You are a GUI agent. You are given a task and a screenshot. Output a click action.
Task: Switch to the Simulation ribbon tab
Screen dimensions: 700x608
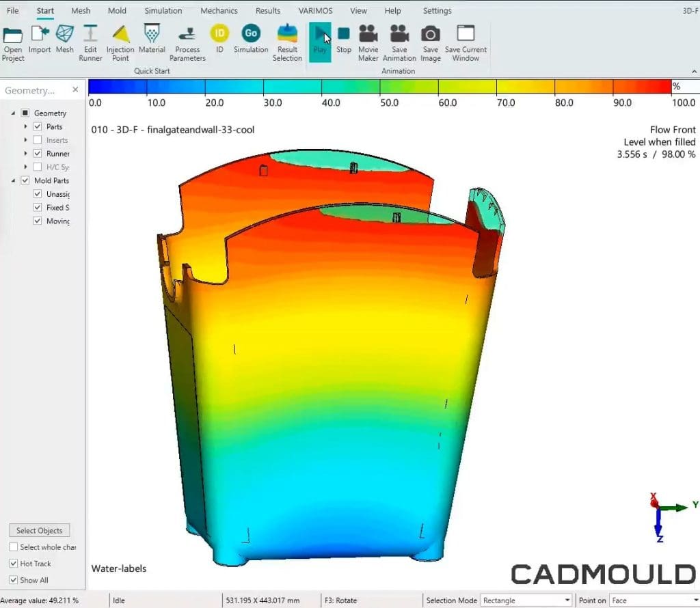tap(163, 10)
